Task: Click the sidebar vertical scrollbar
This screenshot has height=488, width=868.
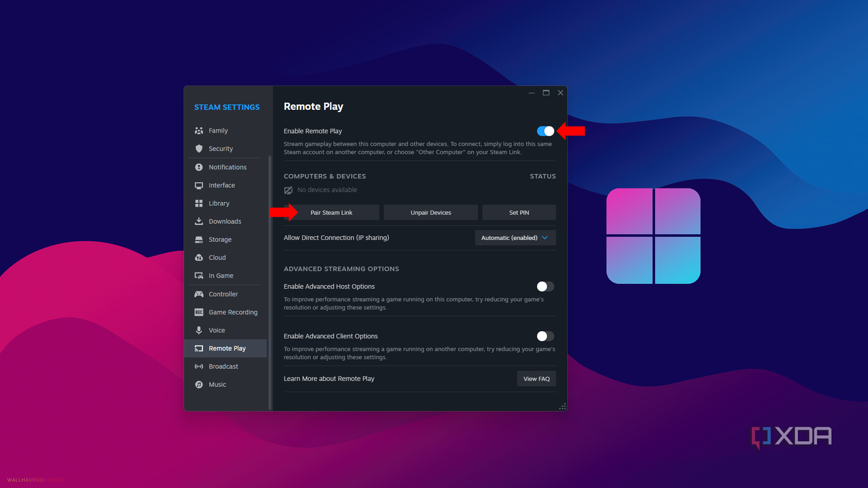Action: pos(270,282)
